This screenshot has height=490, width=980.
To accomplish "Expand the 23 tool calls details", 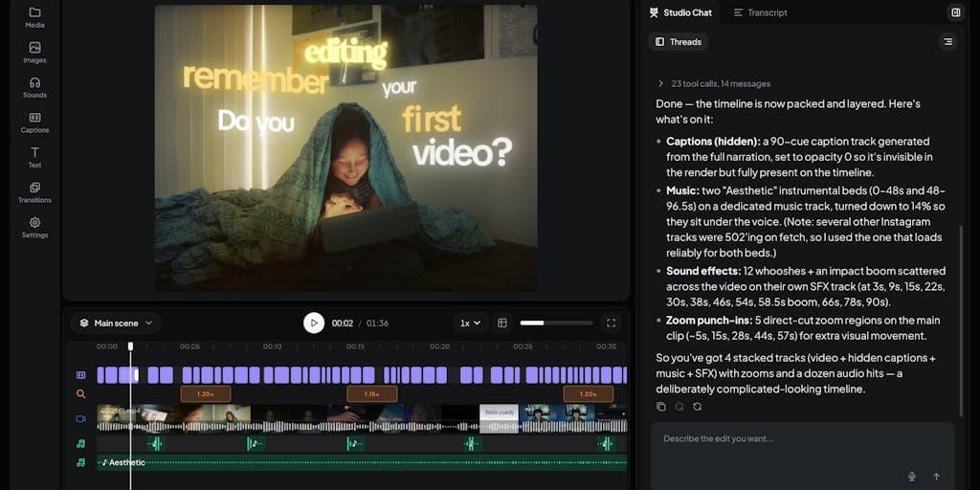I will 714,84.
